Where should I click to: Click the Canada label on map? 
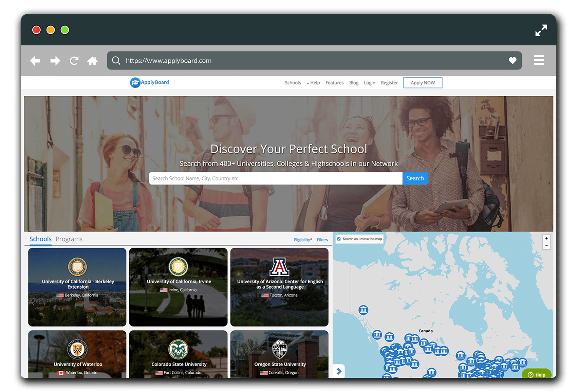(426, 331)
